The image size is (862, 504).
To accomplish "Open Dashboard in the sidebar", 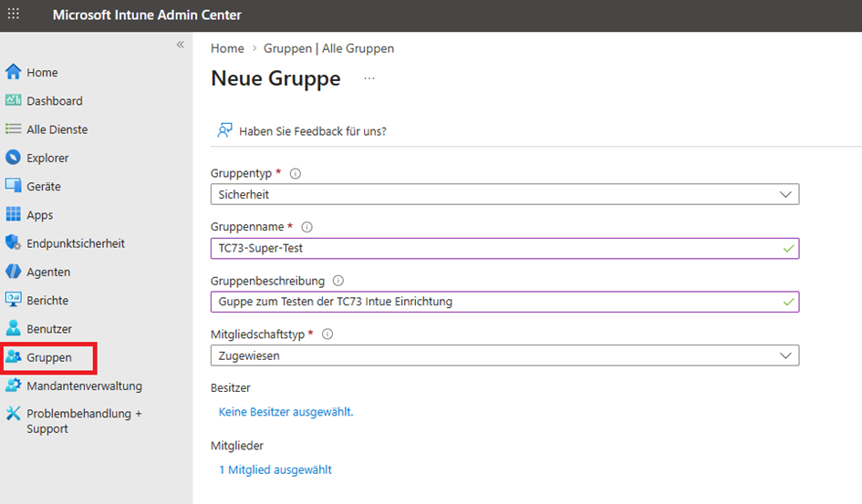I will pyautogui.click(x=55, y=101).
